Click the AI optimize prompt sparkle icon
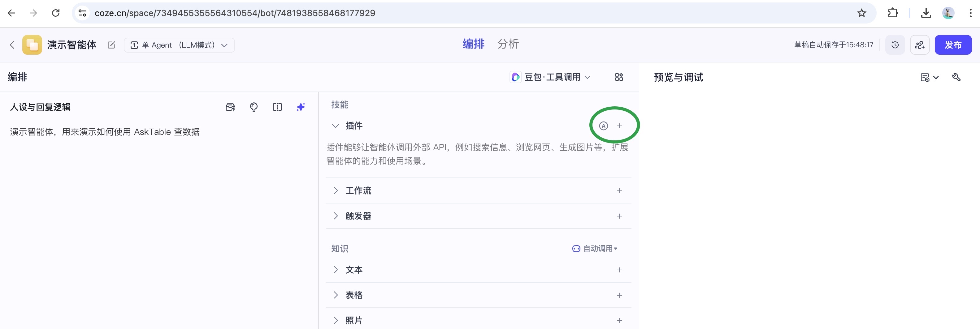Image resolution: width=980 pixels, height=329 pixels. [301, 107]
